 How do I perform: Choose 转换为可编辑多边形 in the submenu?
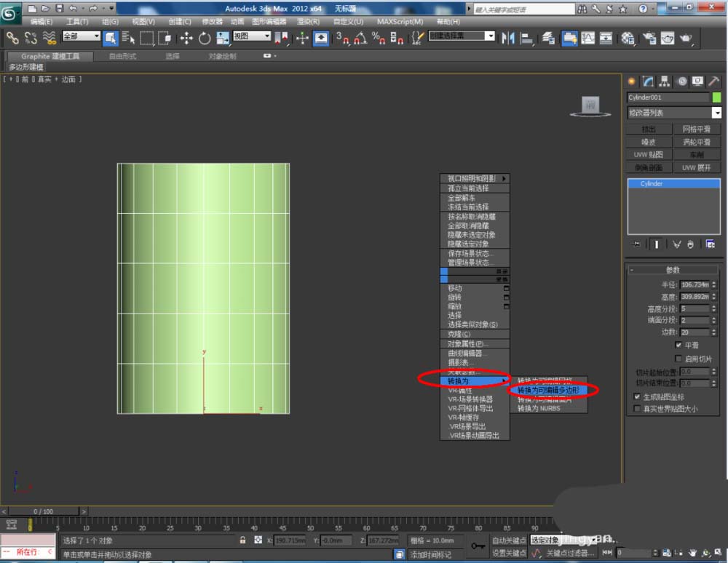point(548,391)
